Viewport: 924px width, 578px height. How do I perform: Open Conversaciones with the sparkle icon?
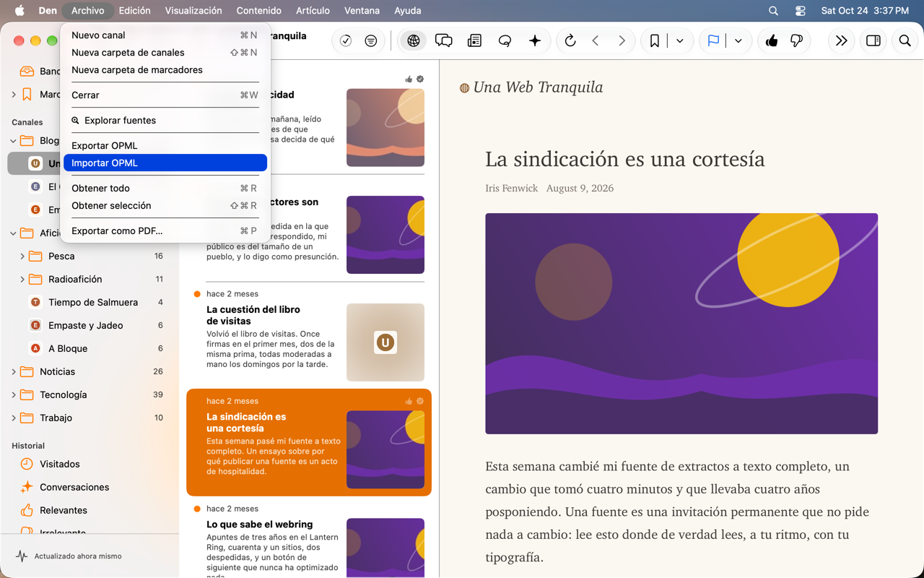pos(27,487)
